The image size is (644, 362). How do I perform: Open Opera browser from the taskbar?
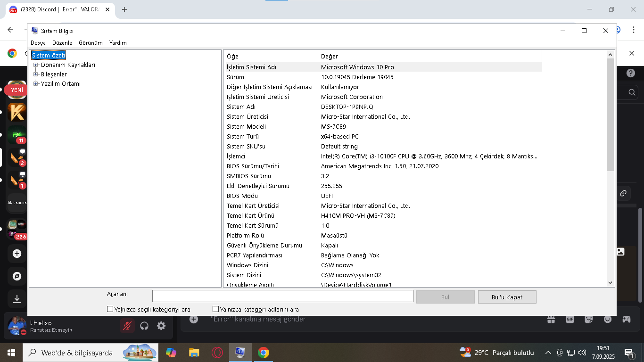(217, 352)
